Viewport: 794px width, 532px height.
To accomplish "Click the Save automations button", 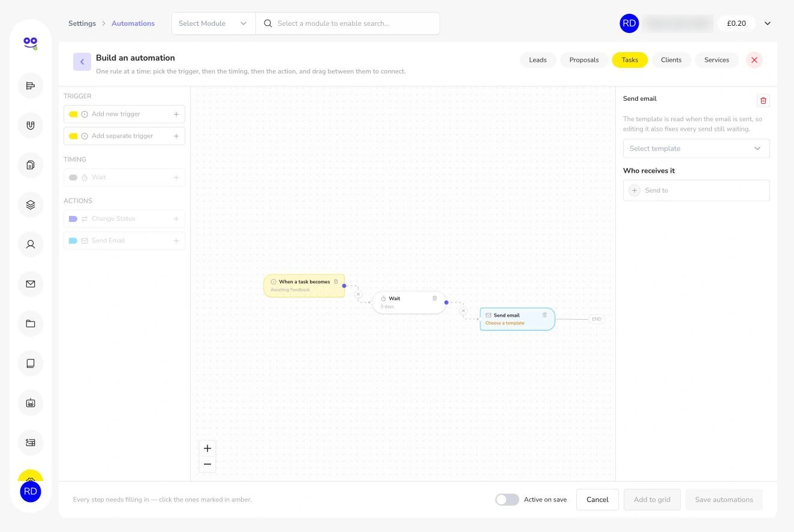I will pos(724,500).
